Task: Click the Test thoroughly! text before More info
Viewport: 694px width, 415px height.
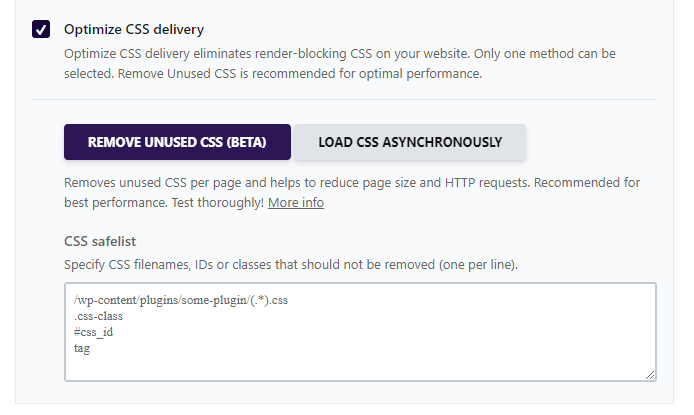Action: [217, 203]
